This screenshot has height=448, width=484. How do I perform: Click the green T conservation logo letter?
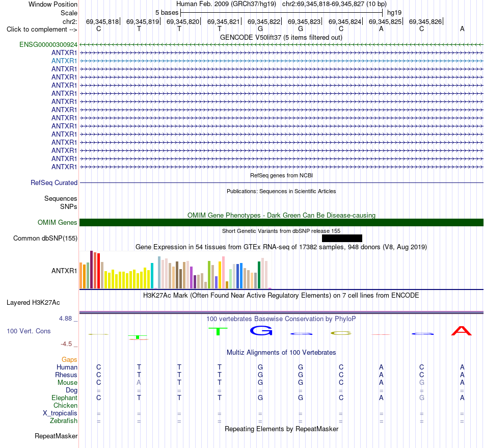pyautogui.click(x=218, y=331)
